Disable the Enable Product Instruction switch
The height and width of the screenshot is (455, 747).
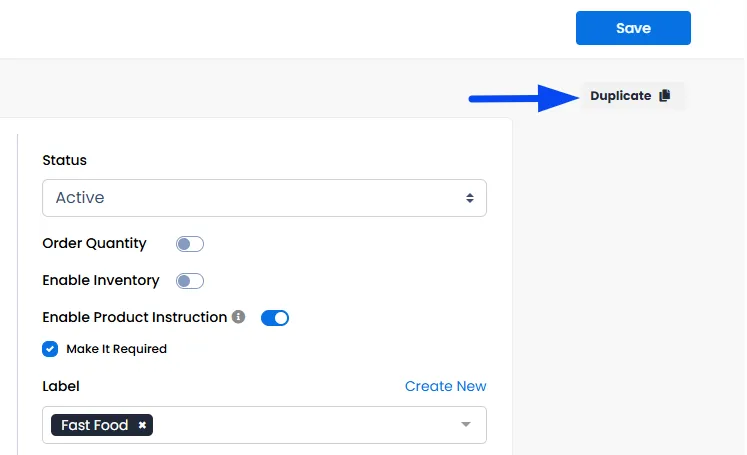275,318
